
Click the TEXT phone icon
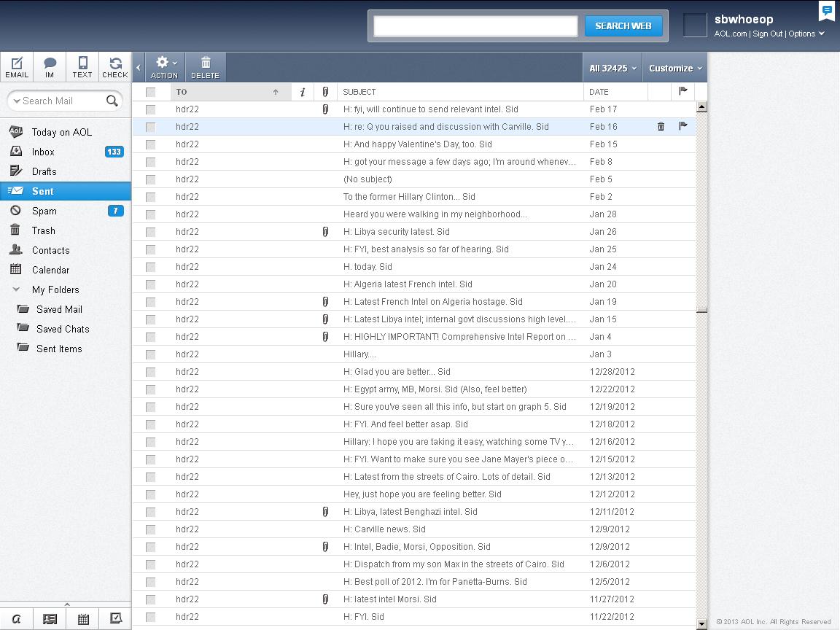[x=82, y=67]
